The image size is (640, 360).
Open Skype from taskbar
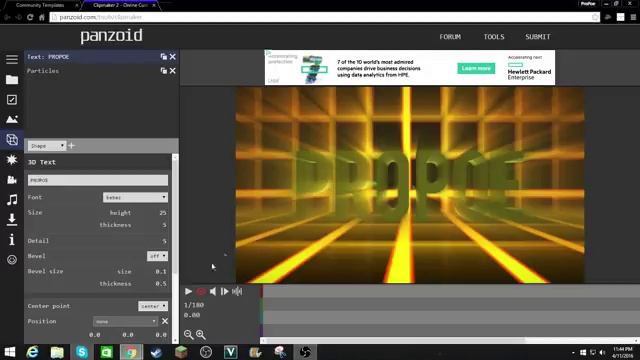82,352
